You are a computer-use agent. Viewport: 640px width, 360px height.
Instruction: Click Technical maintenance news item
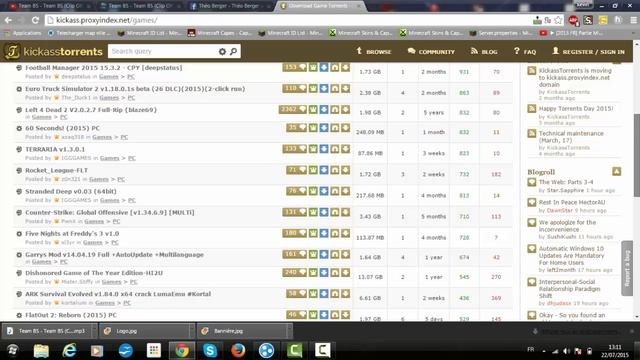point(571,137)
